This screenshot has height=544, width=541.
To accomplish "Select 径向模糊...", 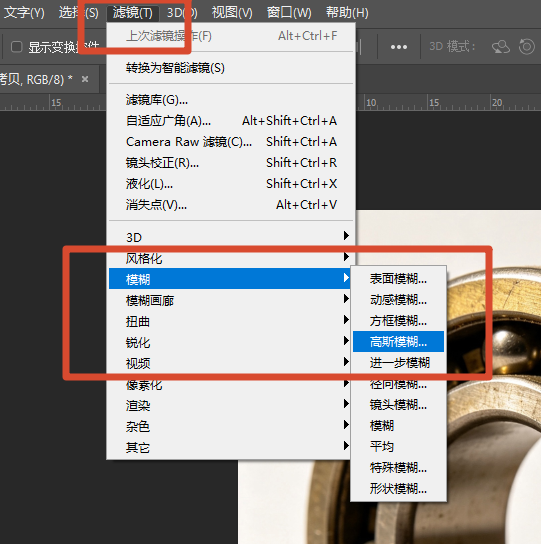I will [x=398, y=384].
